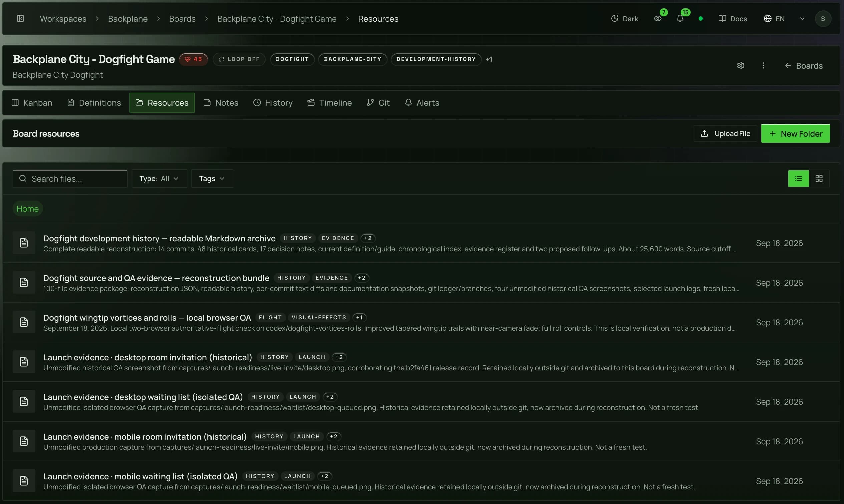Expand the +1 hidden board tags
The image size is (844, 504).
click(488, 59)
